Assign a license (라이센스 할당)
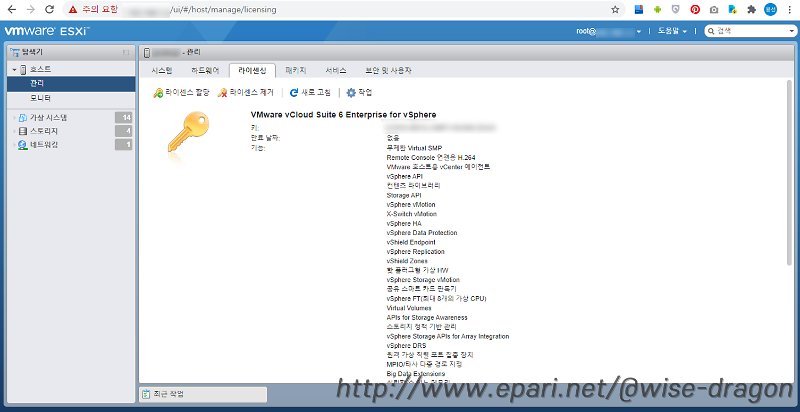The height and width of the screenshot is (412, 800). pyautogui.click(x=182, y=93)
